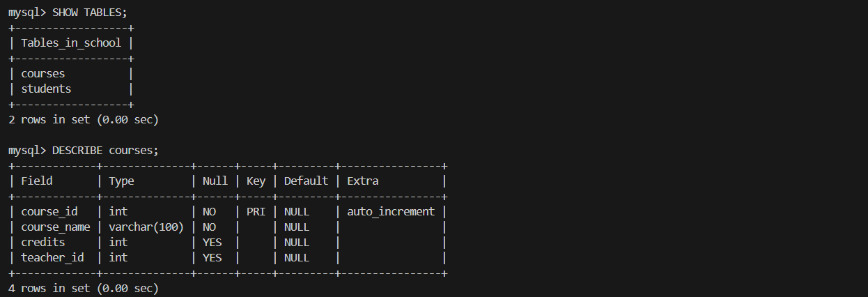The width and height of the screenshot is (868, 297).
Task: Select the teacher_id field name
Action: (x=52, y=257)
